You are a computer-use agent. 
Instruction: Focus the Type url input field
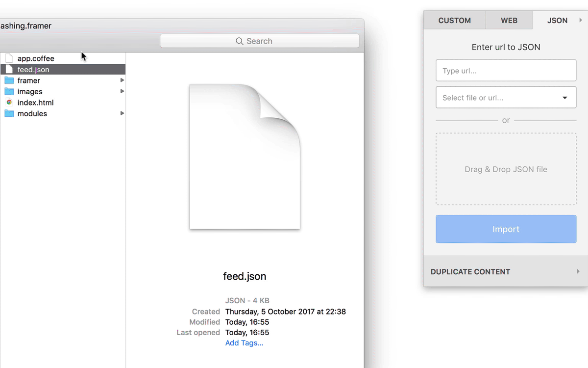pyautogui.click(x=506, y=71)
